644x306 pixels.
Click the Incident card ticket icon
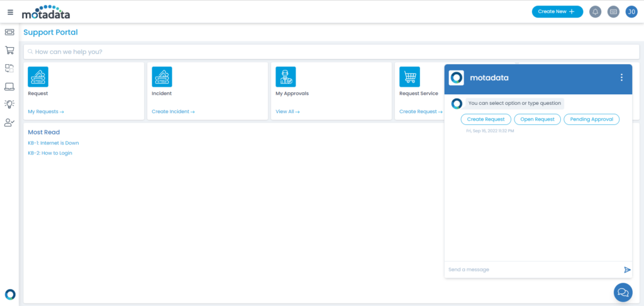(162, 77)
